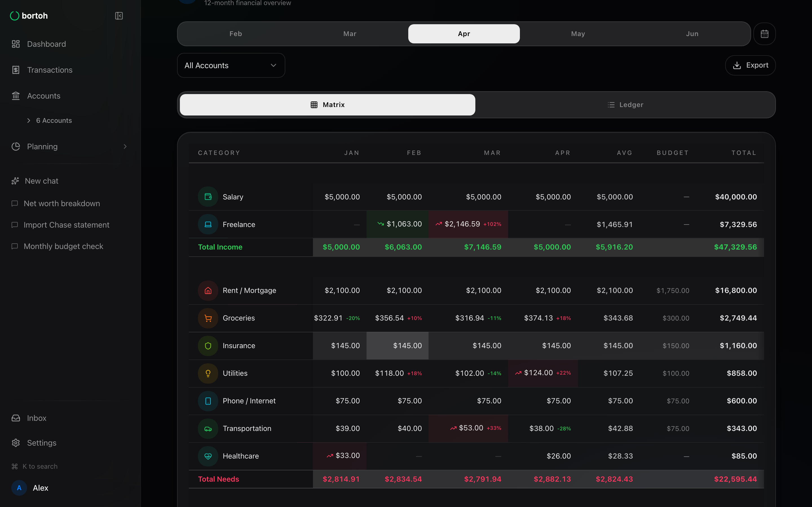The image size is (812, 507).
Task: Click the Salary wallet category icon
Action: [208, 197]
